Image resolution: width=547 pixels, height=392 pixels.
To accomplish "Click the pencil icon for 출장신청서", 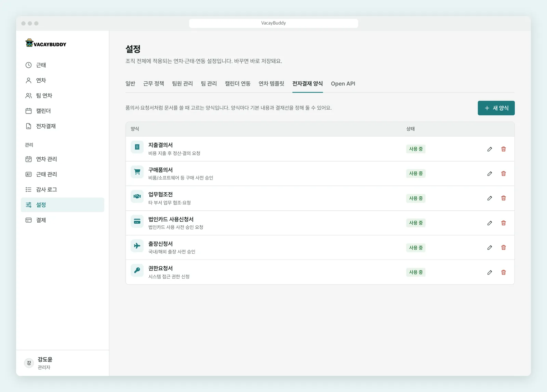I will 490,248.
